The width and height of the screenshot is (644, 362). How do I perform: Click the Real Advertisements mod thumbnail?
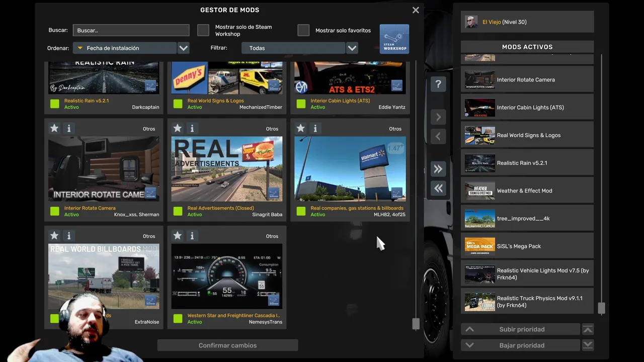coord(227,169)
